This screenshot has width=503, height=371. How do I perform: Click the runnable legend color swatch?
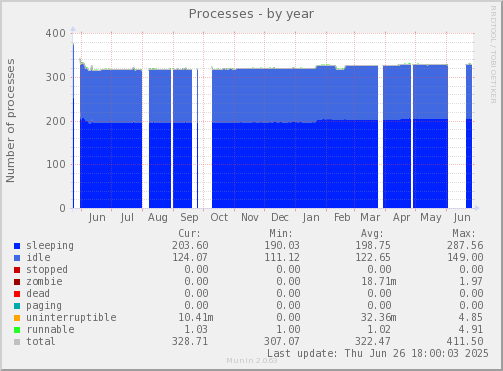tap(17, 330)
